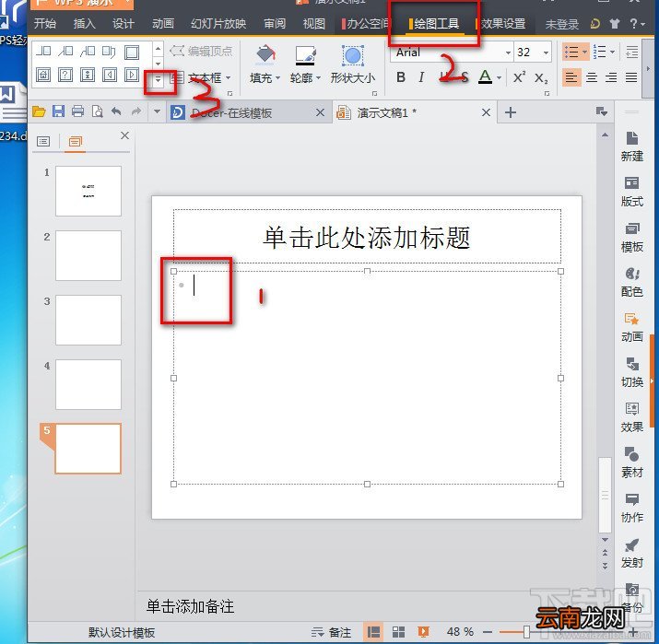The width and height of the screenshot is (659, 644).
Task: Switch to the outline view pane tab
Action: coord(43,142)
